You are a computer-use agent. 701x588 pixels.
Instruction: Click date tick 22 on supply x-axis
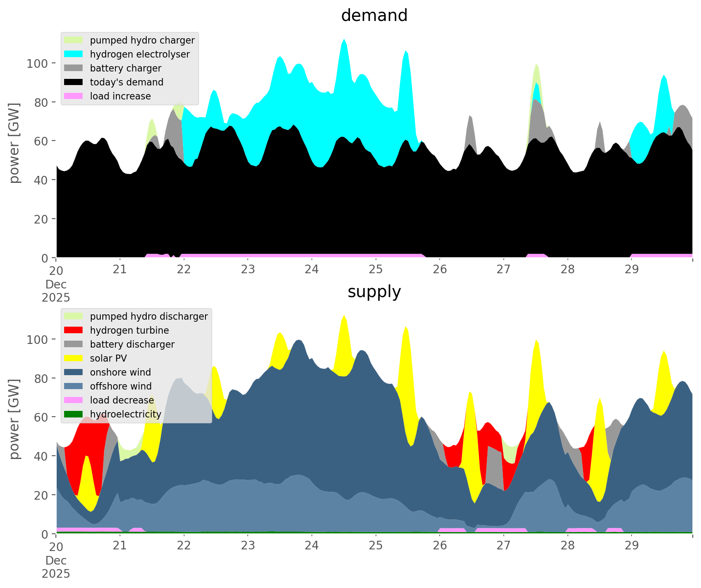[184, 546]
